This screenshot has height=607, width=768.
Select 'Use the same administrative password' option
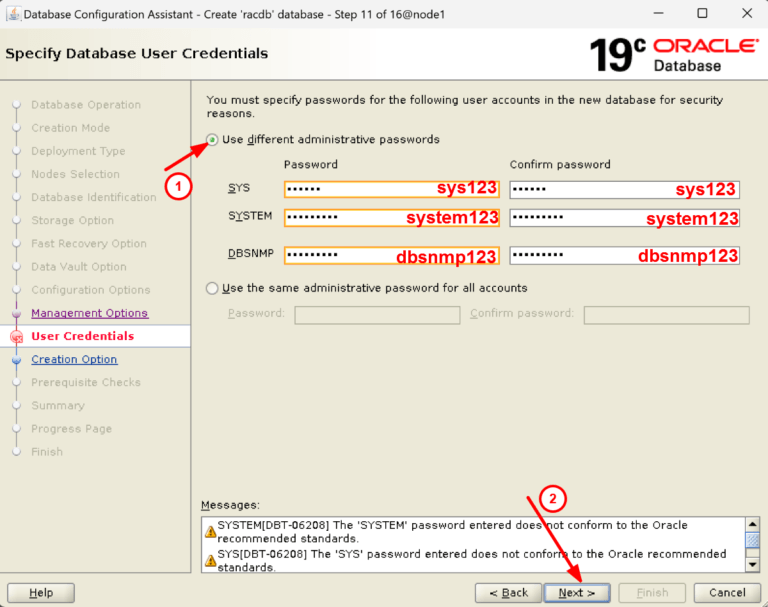pos(212,288)
